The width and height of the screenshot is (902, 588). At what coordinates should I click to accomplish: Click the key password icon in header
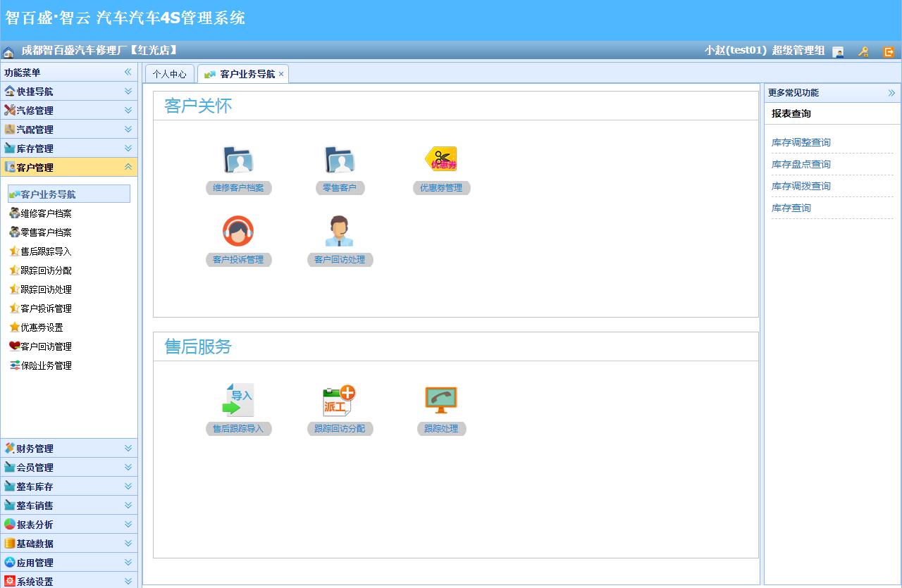point(863,51)
